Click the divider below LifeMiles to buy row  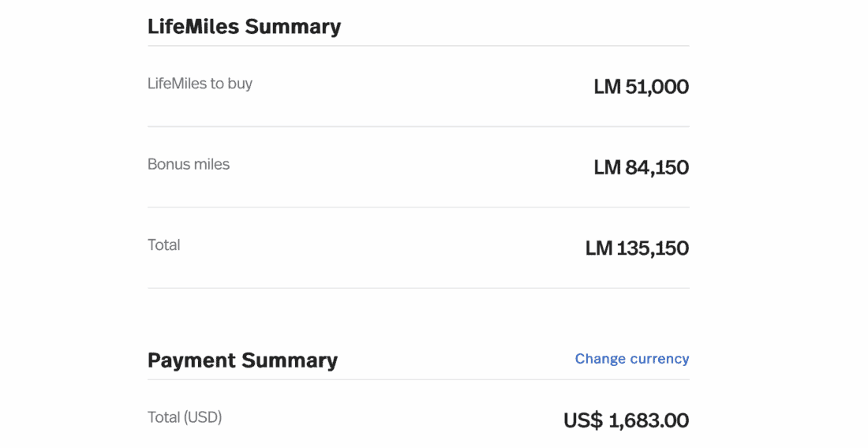(418, 126)
